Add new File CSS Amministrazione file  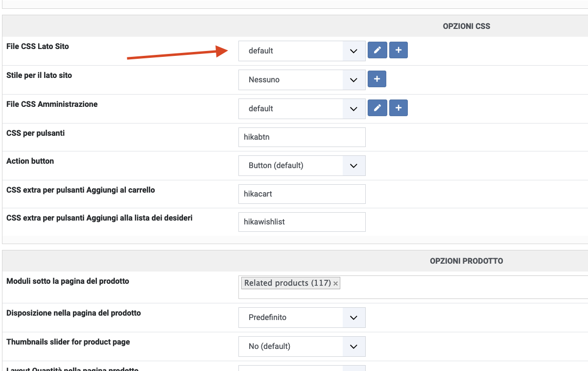point(399,108)
